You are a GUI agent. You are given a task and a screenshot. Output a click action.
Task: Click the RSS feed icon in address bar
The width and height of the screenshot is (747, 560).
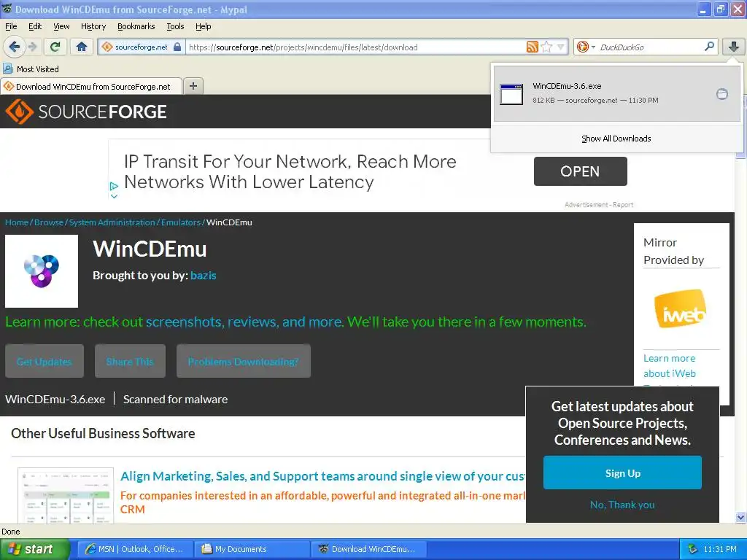click(x=532, y=47)
